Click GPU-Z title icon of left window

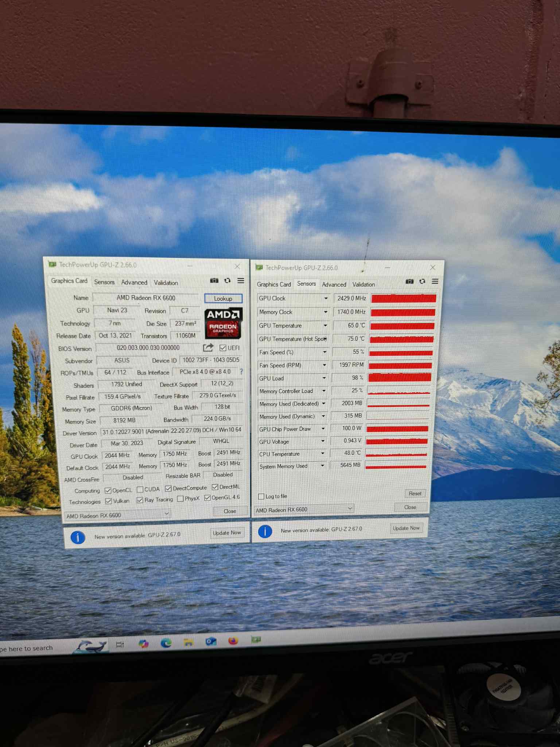click(52, 264)
